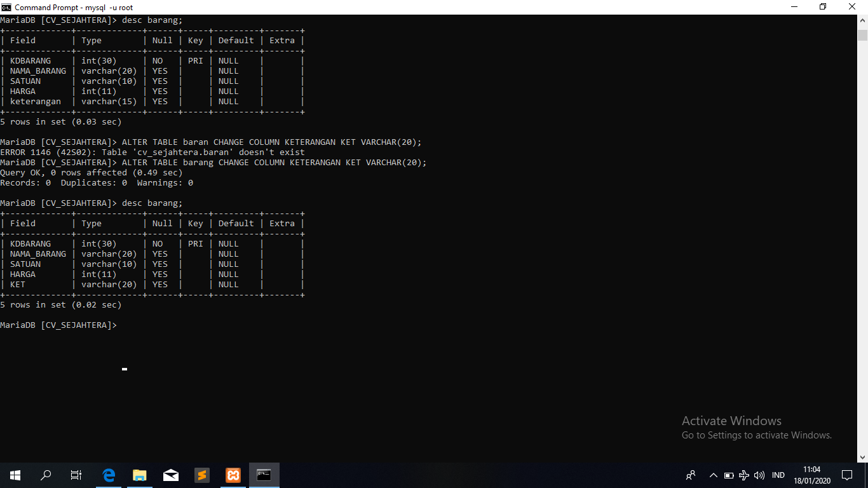
Task: Open File Explorer from the taskbar
Action: click(140, 475)
